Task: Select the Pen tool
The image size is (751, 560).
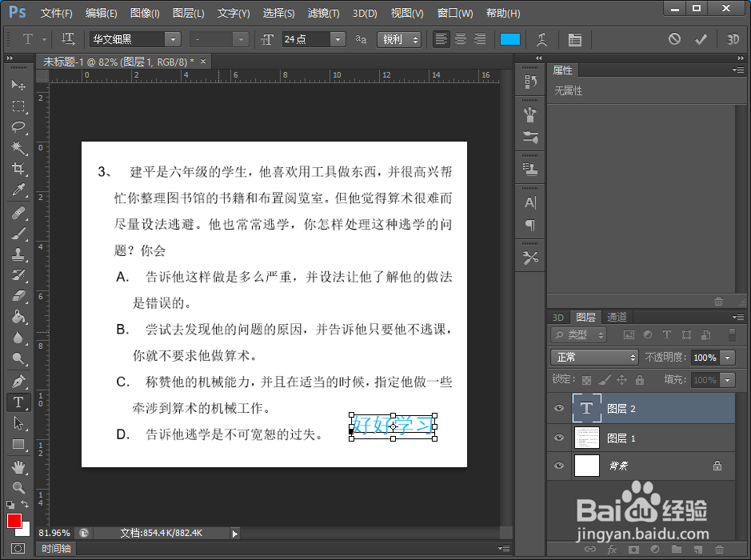Action: click(x=18, y=382)
